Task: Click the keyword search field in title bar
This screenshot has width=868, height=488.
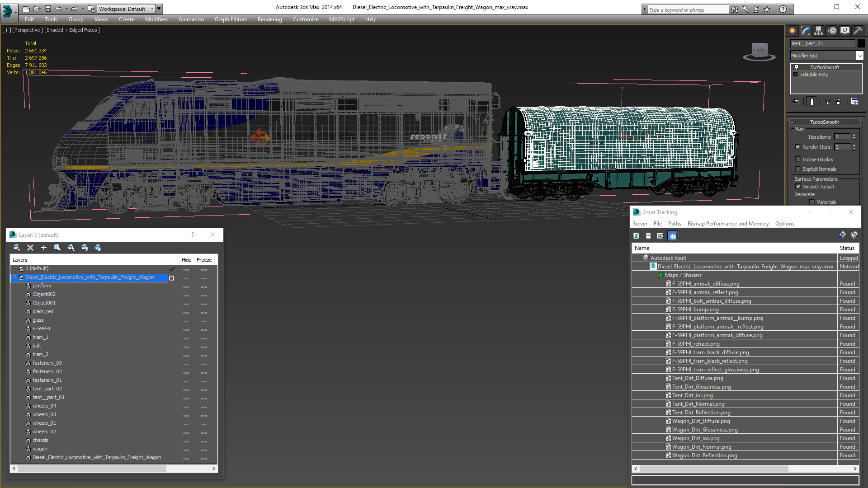Action: [x=688, y=9]
